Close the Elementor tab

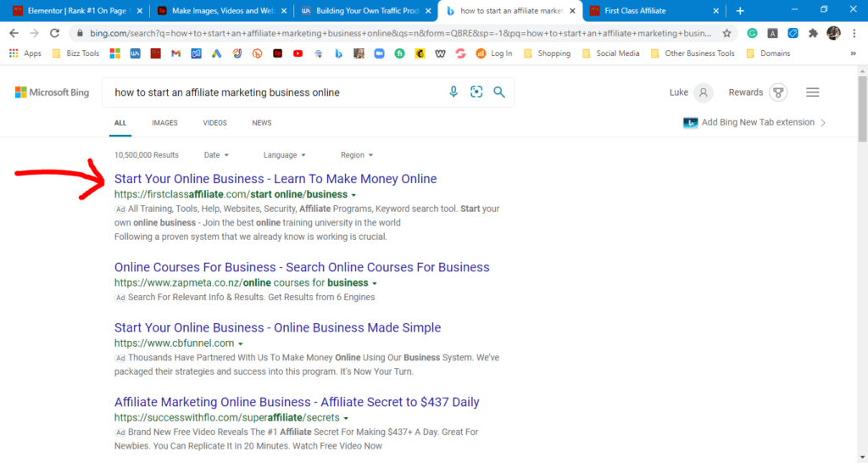(140, 10)
